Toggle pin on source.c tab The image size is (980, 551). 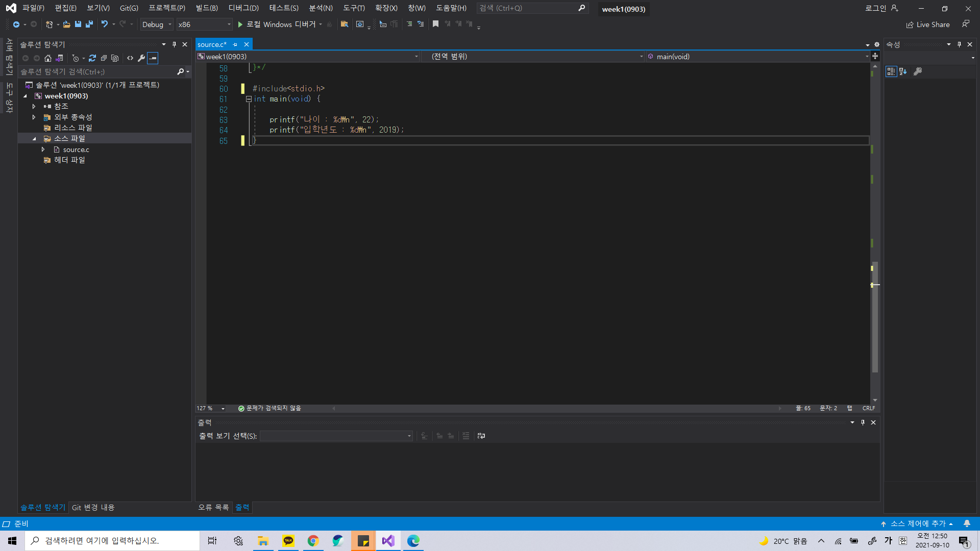pos(235,45)
